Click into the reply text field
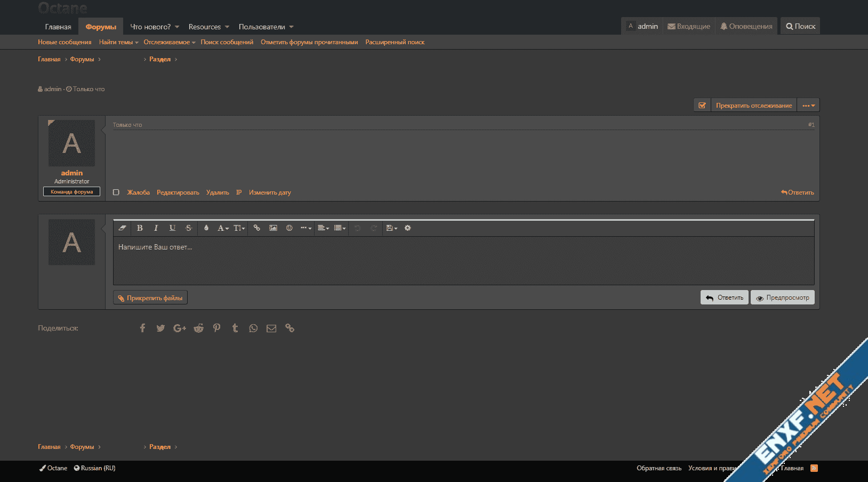868x482 pixels. click(463, 261)
